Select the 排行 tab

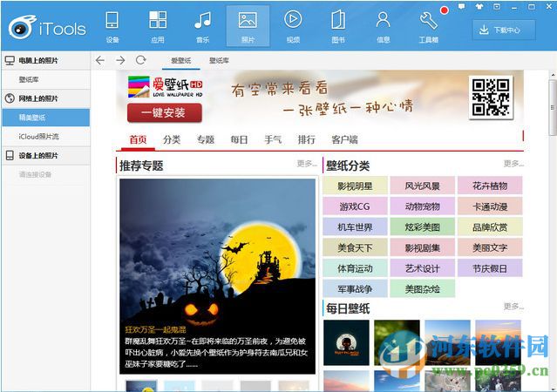tap(307, 139)
